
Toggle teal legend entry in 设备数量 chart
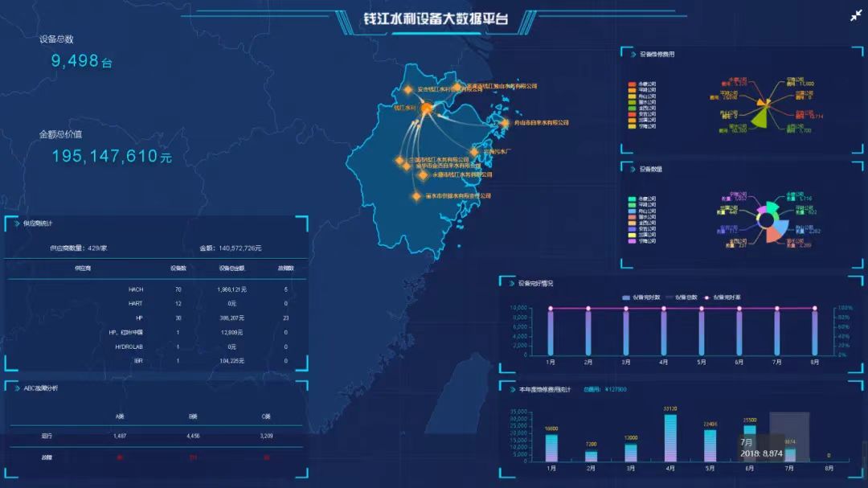click(x=641, y=199)
